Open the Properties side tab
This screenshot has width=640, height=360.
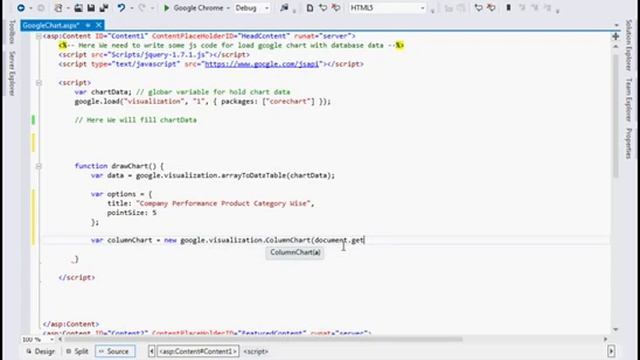[629, 143]
